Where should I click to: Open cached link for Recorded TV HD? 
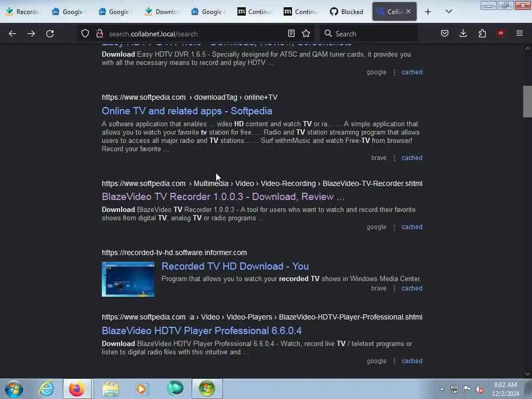(412, 288)
